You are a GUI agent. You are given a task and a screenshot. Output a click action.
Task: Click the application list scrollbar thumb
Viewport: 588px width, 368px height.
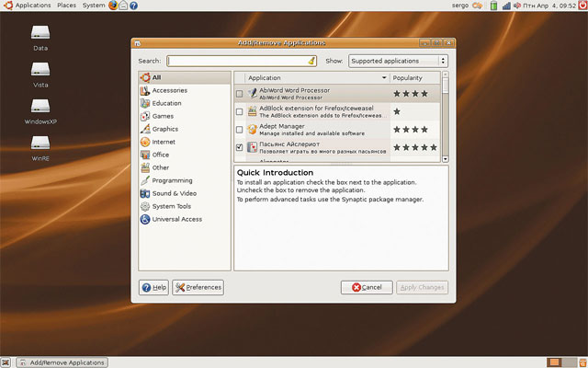point(446,86)
